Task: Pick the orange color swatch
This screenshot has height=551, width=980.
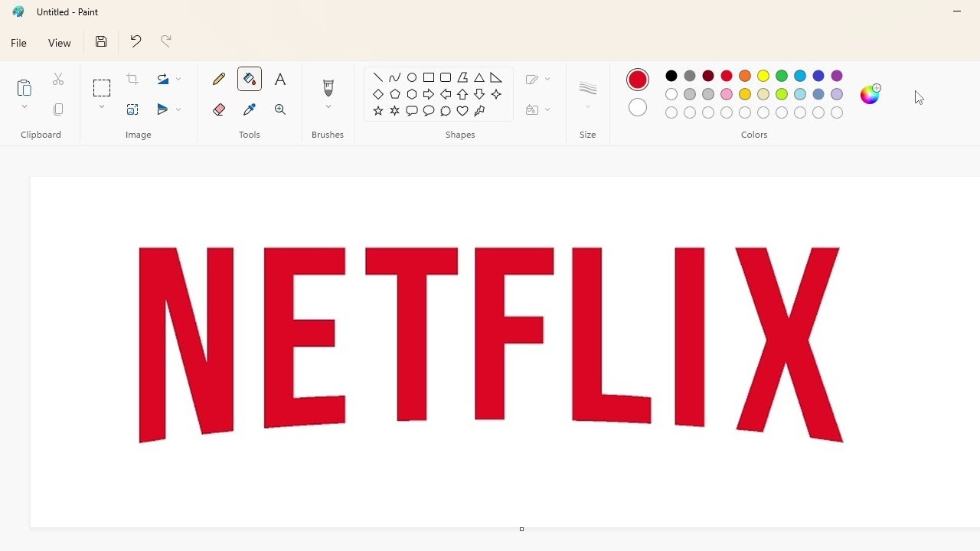Action: point(745,76)
